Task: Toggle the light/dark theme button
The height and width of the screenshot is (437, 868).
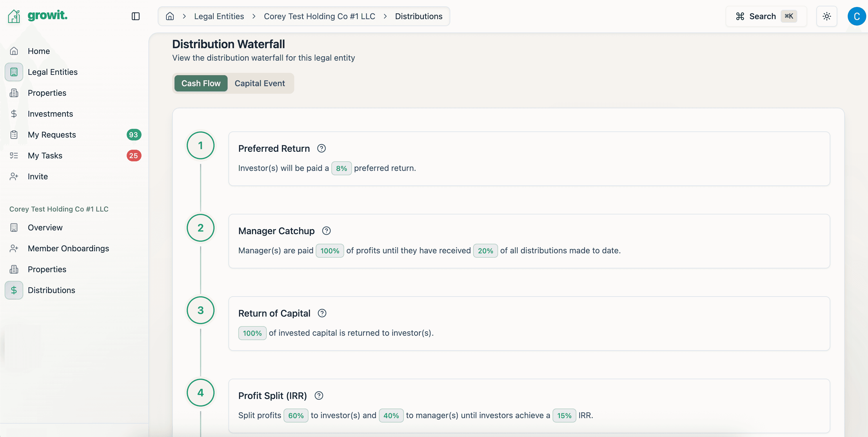Action: [x=827, y=16]
